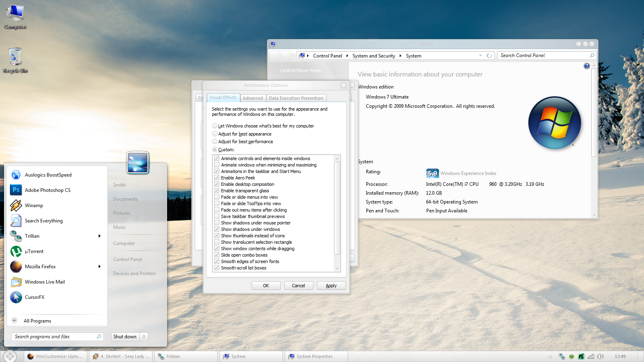Click the Apply button

331,286
